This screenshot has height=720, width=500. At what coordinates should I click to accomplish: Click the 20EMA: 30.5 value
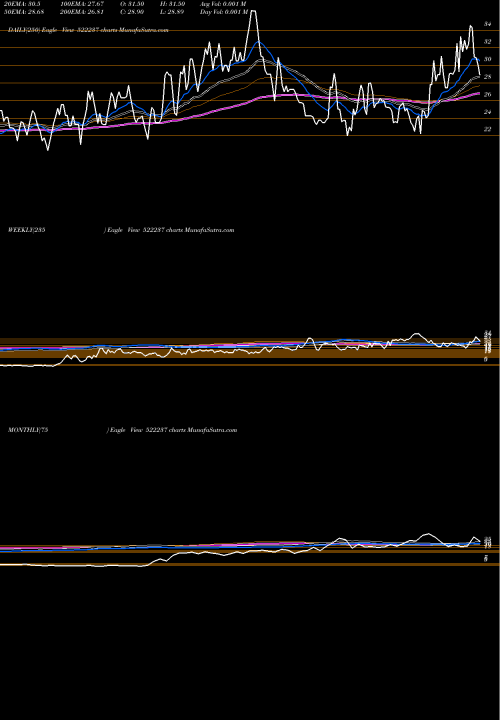(23, 4)
